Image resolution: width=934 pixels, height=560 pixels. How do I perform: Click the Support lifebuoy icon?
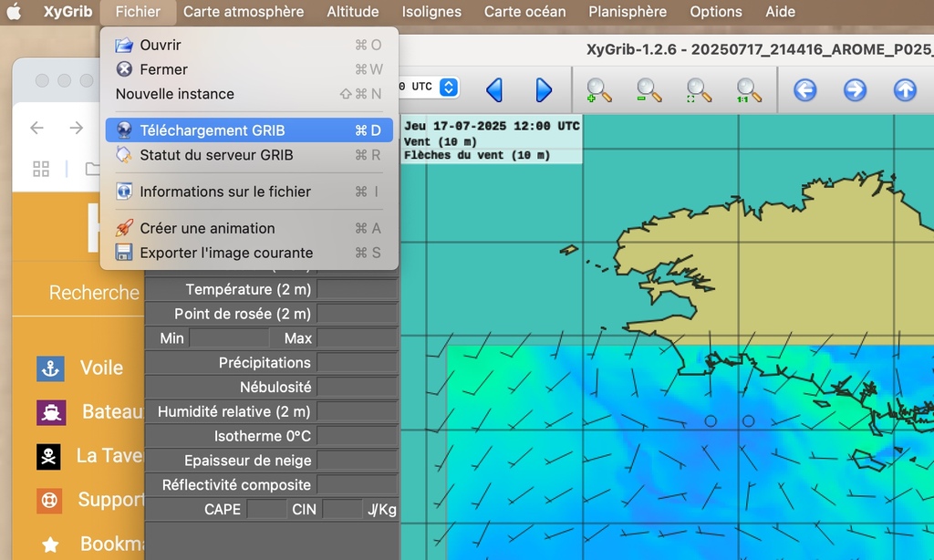(49, 501)
